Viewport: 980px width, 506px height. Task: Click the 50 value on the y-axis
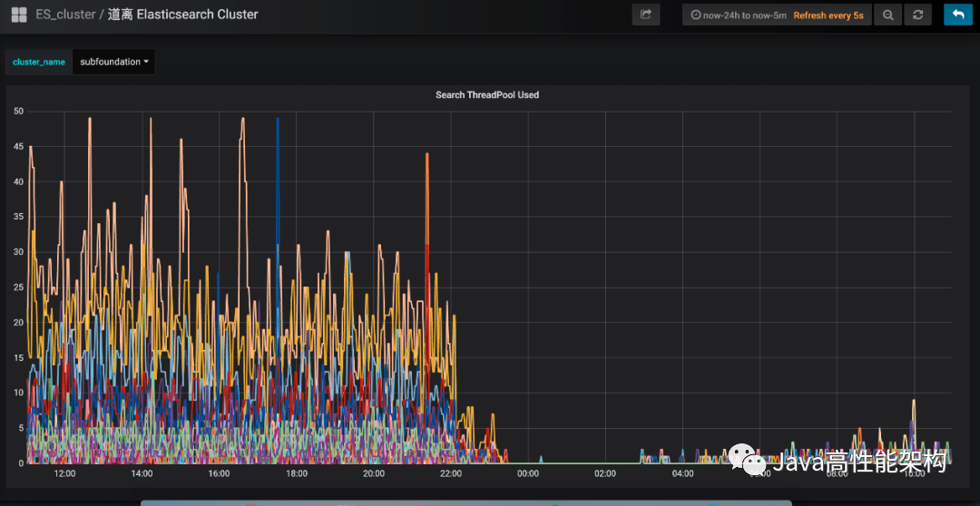click(x=18, y=112)
